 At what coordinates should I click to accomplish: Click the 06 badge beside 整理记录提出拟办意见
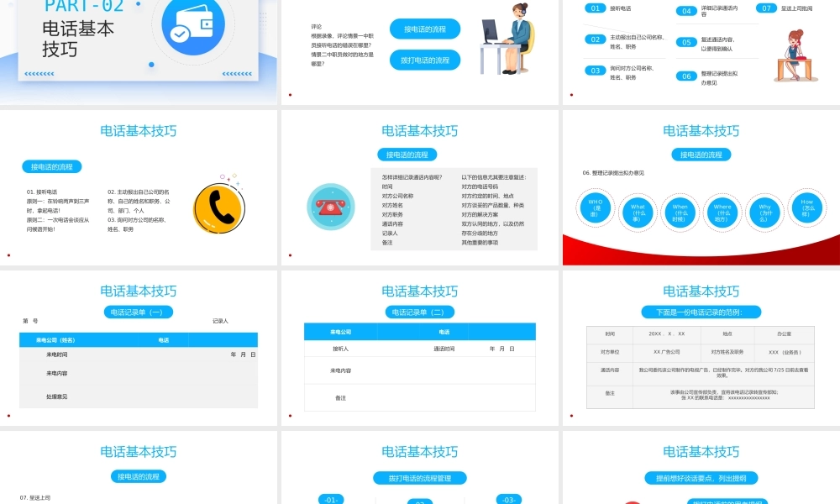coord(686,76)
